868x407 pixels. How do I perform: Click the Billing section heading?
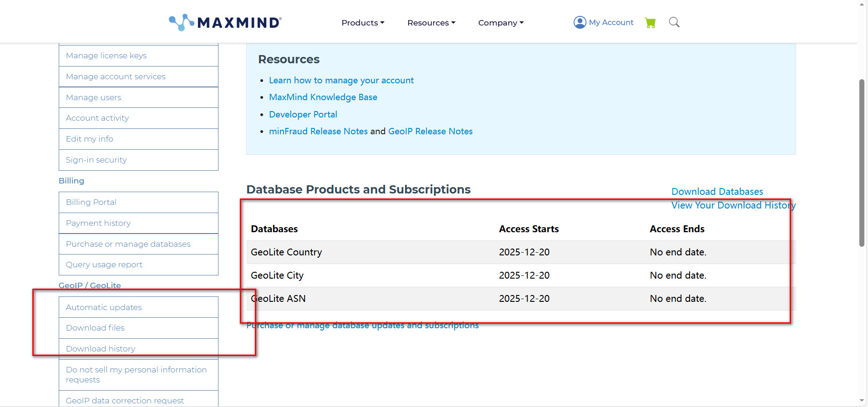[71, 181]
